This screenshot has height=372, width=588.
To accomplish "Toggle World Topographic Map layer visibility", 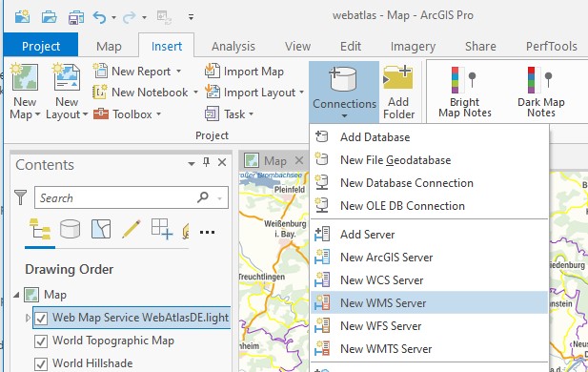I will pos(40,341).
